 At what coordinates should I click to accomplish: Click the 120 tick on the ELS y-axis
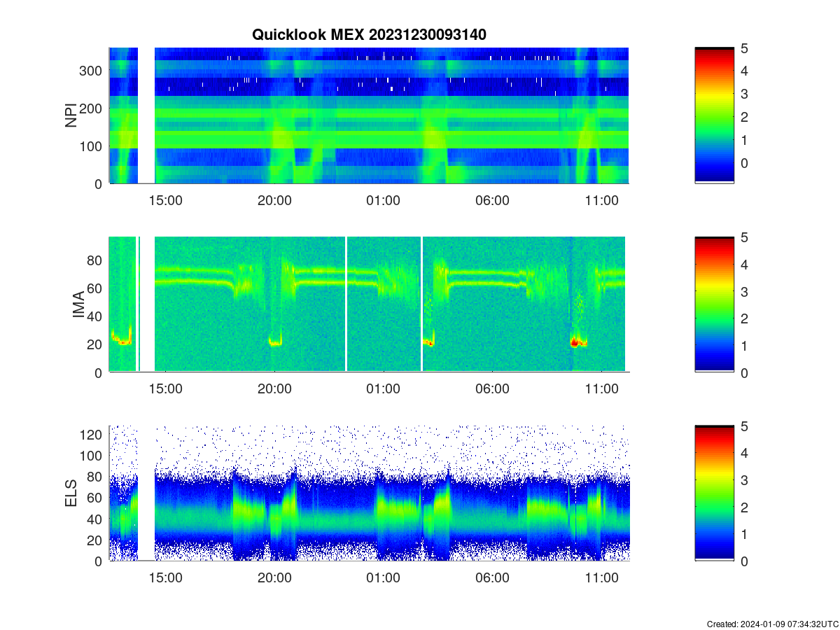tap(92, 434)
